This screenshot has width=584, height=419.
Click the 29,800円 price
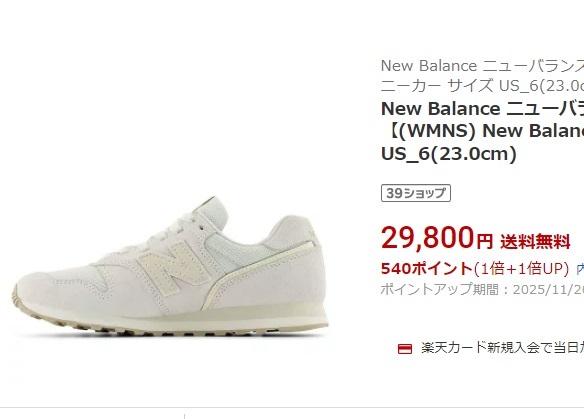click(x=437, y=238)
